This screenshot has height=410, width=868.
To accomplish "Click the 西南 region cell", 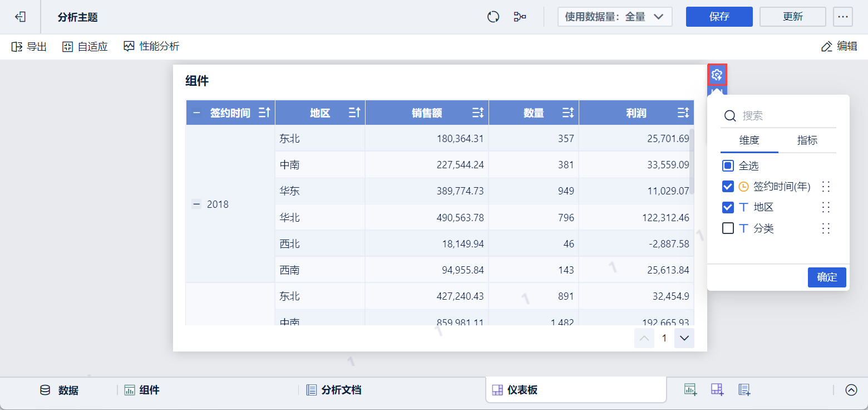I will pyautogui.click(x=320, y=270).
